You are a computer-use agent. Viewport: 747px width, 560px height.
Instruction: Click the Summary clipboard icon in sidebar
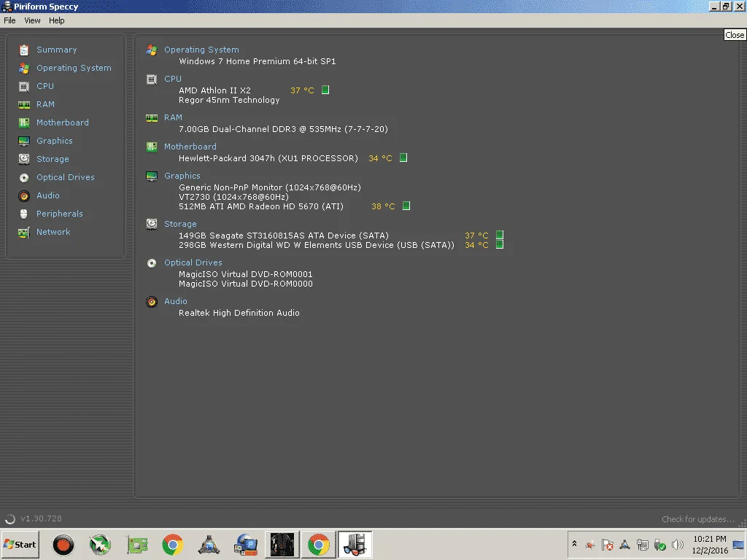pyautogui.click(x=24, y=50)
